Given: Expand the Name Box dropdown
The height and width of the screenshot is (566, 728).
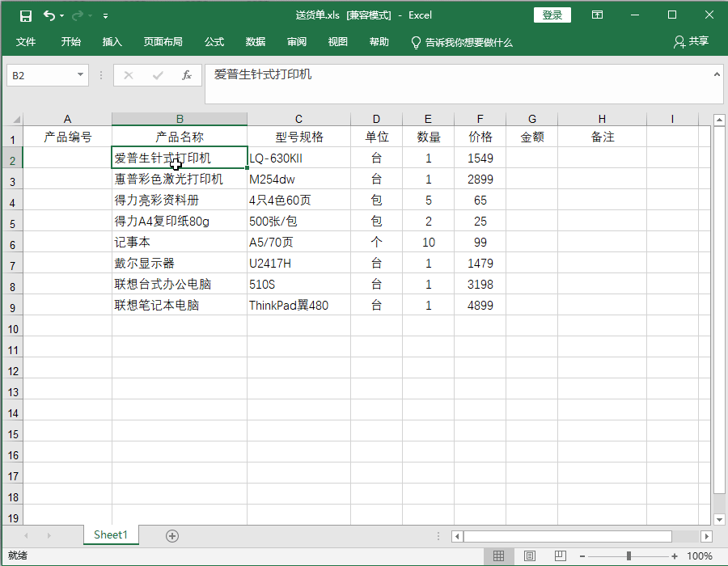Looking at the screenshot, I should [80, 74].
